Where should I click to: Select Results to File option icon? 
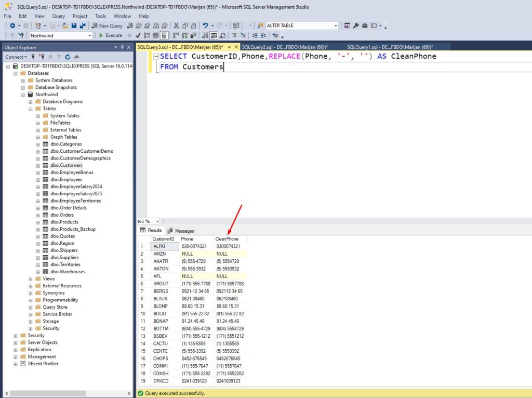point(222,35)
